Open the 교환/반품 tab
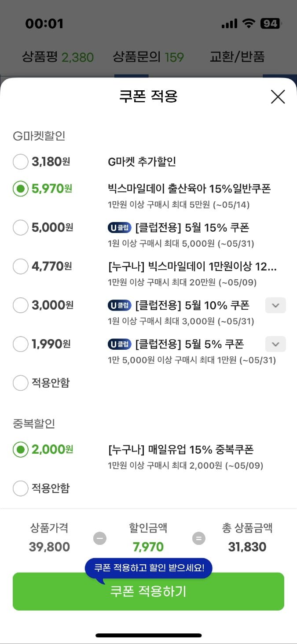 (237, 57)
